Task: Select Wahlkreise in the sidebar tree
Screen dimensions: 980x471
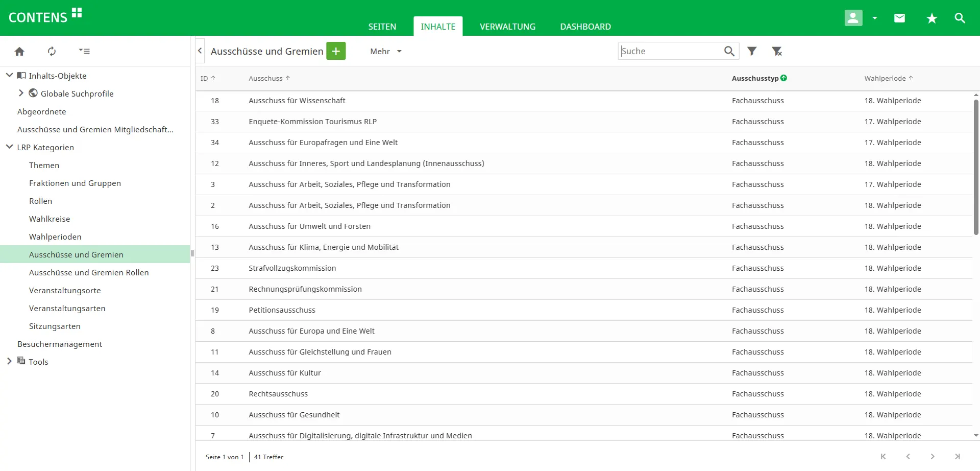Action: coord(50,219)
